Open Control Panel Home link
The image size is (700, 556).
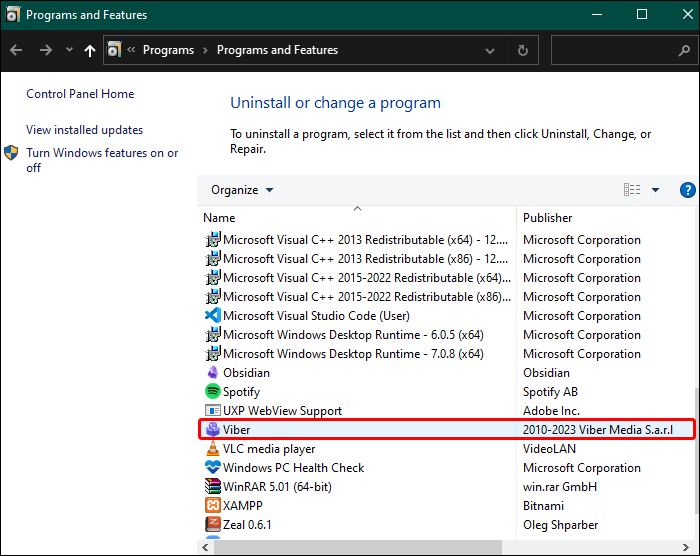(x=80, y=94)
